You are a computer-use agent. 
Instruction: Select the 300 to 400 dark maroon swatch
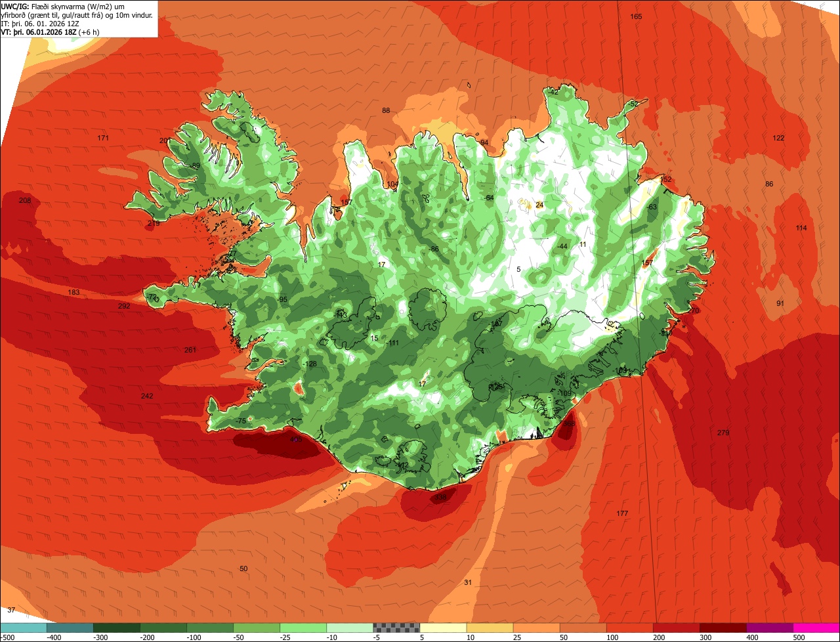[x=723, y=628]
